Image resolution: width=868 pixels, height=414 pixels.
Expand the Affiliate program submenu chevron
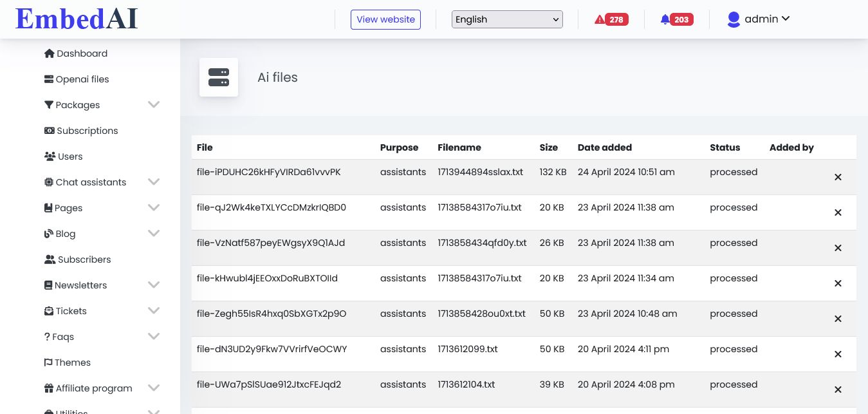154,388
